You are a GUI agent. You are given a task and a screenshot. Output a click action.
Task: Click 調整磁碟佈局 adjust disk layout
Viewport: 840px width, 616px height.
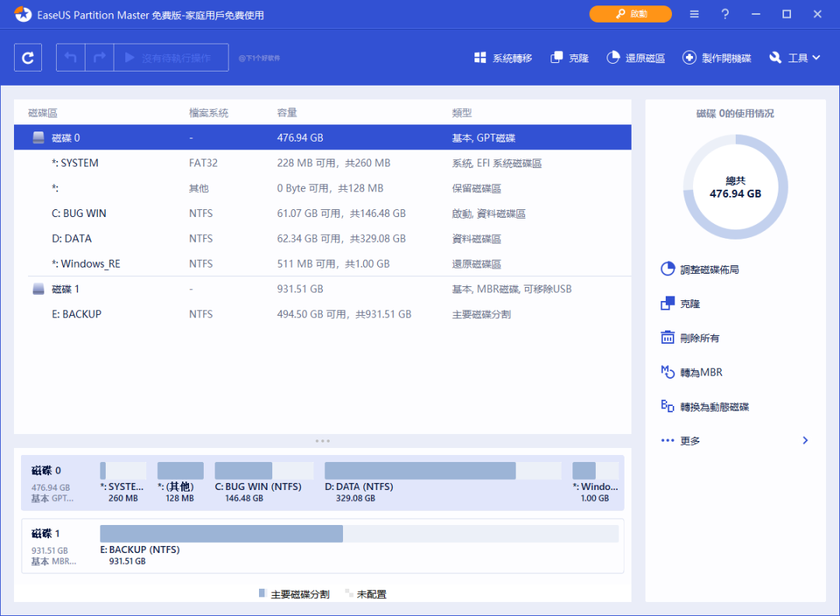coord(667,269)
